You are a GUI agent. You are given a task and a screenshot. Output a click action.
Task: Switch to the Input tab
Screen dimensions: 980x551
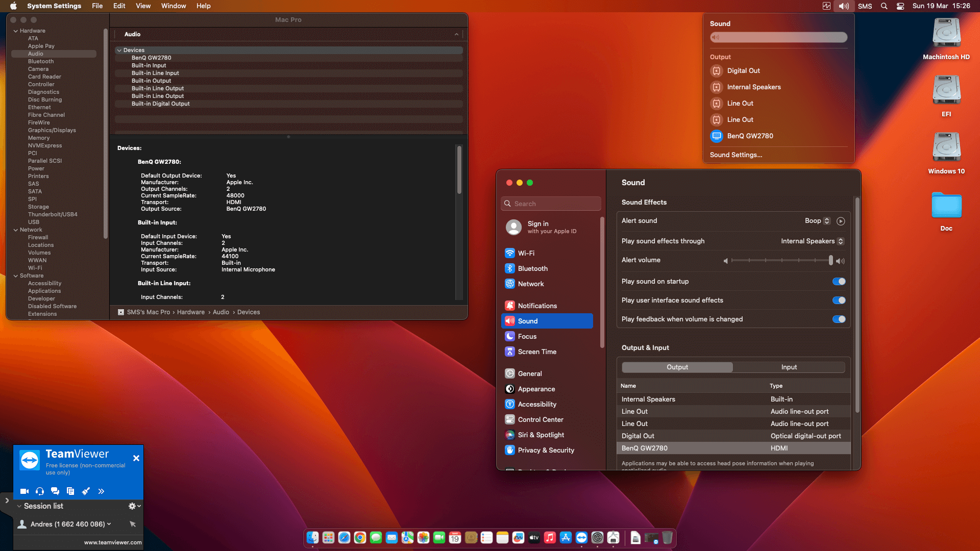[789, 367]
